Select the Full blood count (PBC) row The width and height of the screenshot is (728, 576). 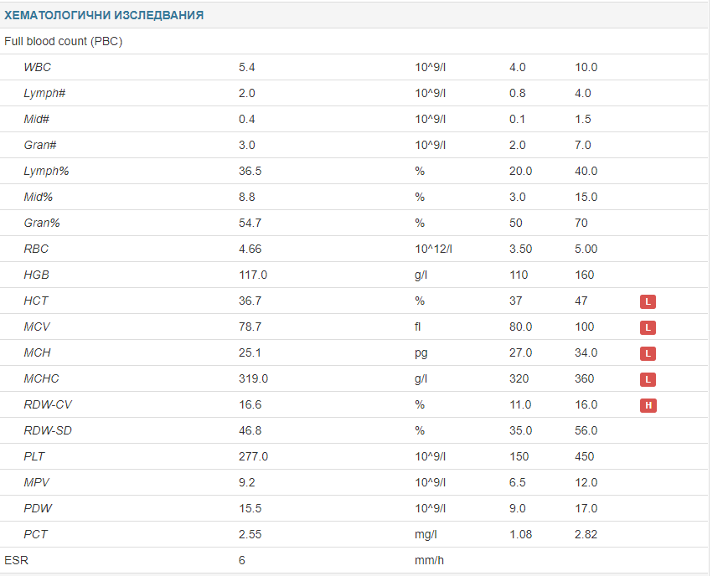point(64,41)
